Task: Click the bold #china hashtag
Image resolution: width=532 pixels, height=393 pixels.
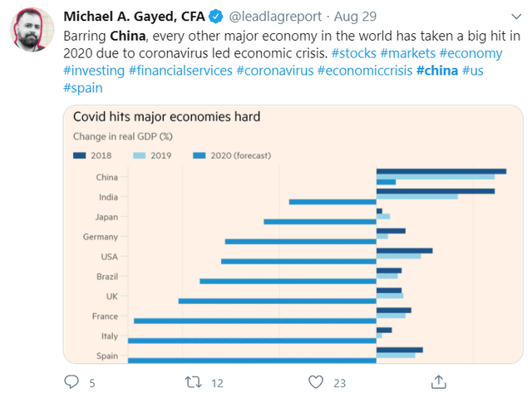Action: click(437, 71)
